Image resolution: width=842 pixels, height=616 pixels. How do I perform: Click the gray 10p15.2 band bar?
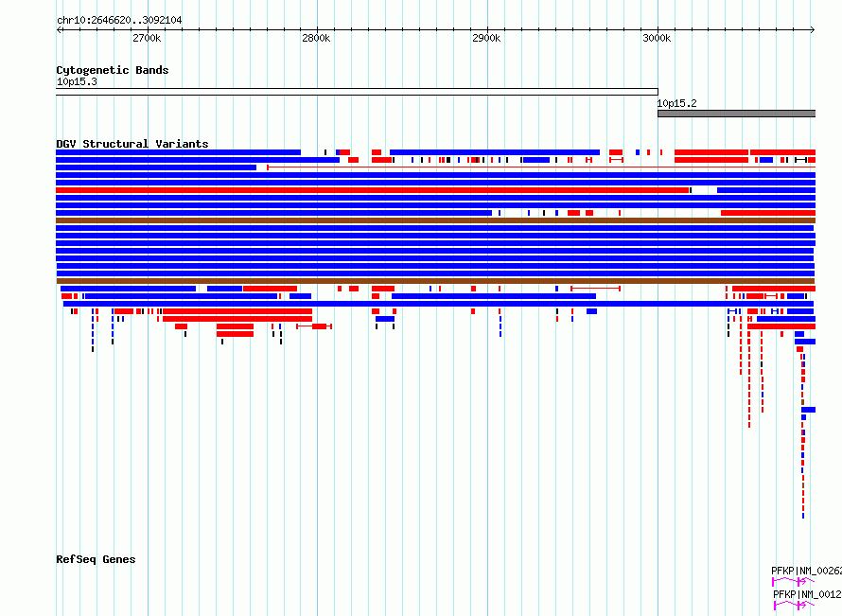pos(737,114)
